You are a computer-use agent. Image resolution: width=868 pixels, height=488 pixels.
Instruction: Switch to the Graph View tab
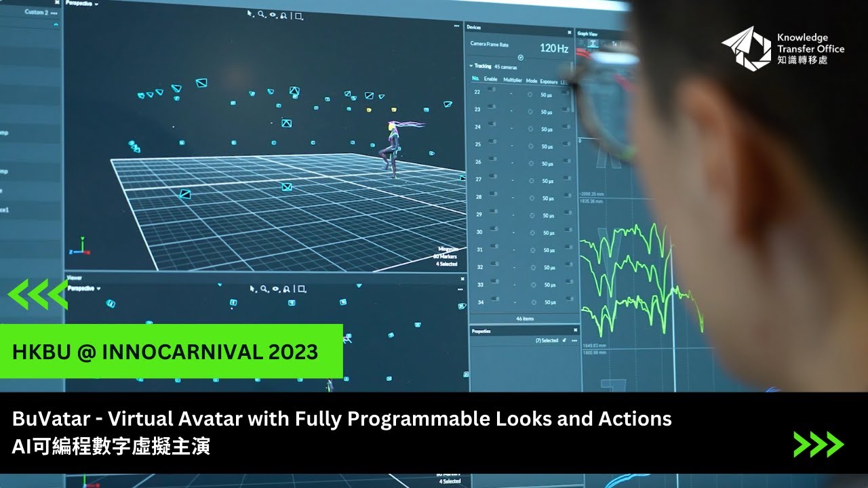point(587,33)
